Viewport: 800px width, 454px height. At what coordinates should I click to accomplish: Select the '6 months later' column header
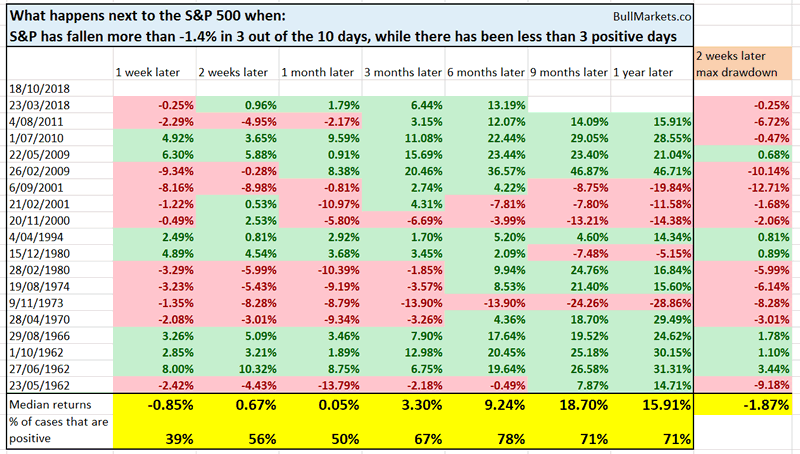485,72
